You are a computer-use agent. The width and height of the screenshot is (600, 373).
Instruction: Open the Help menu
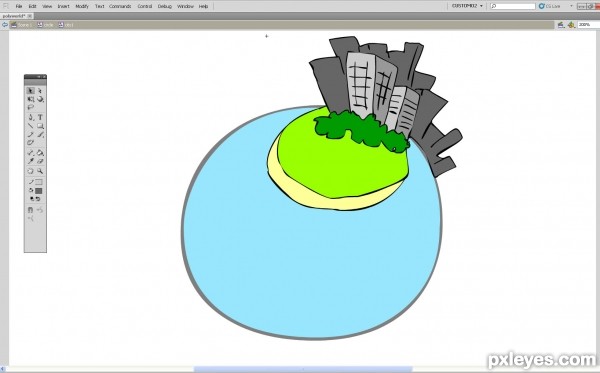(203, 6)
